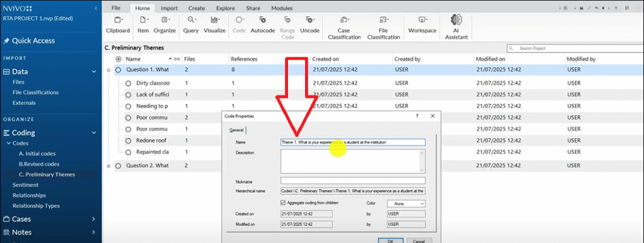Screen dimensions: 644x243
Task: Open the Organize ribbon menu
Action: pyautogui.click(x=165, y=24)
